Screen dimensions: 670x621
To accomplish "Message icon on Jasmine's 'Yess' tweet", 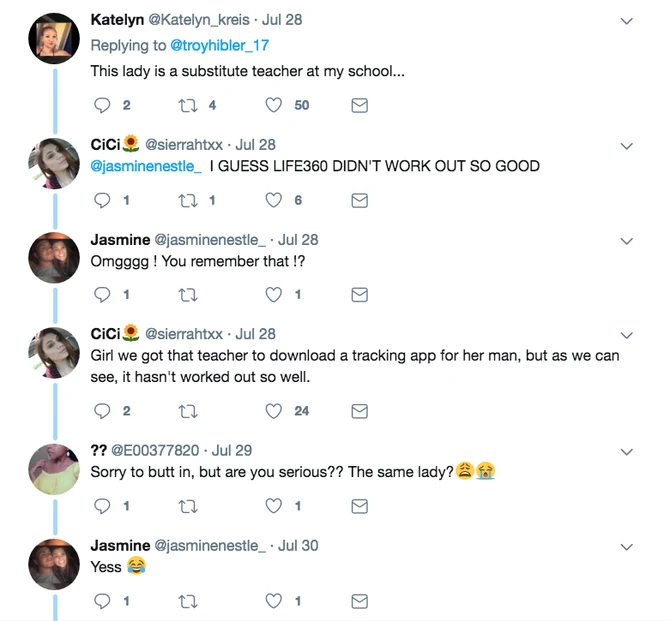I will click(360, 601).
